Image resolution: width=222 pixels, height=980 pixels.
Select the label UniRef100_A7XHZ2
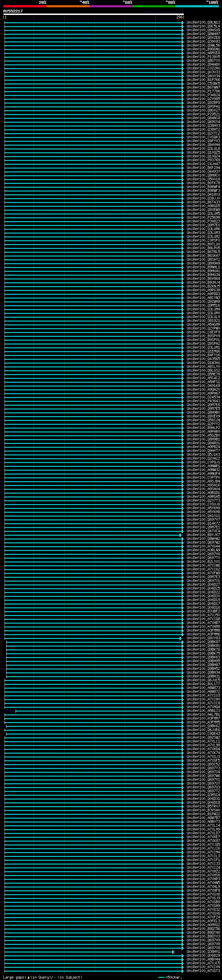tap(203, 871)
